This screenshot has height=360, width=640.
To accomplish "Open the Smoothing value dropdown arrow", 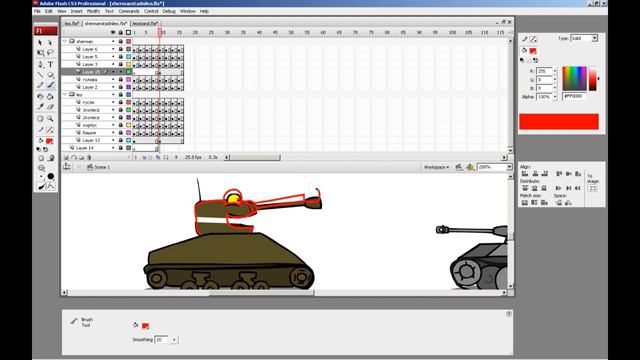I will pyautogui.click(x=174, y=340).
